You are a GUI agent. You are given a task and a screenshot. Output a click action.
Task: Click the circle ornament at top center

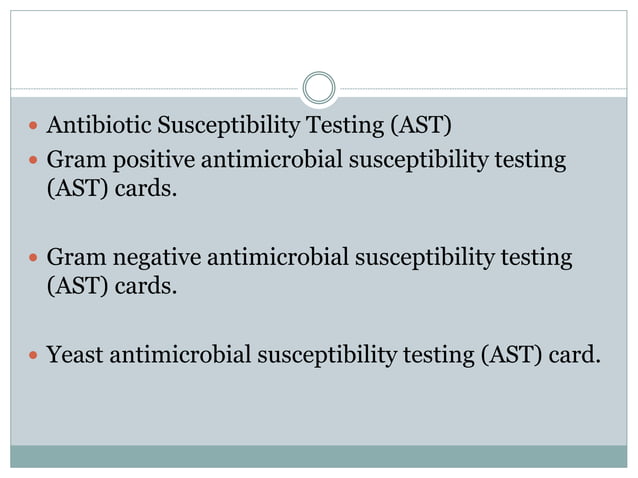[319, 89]
